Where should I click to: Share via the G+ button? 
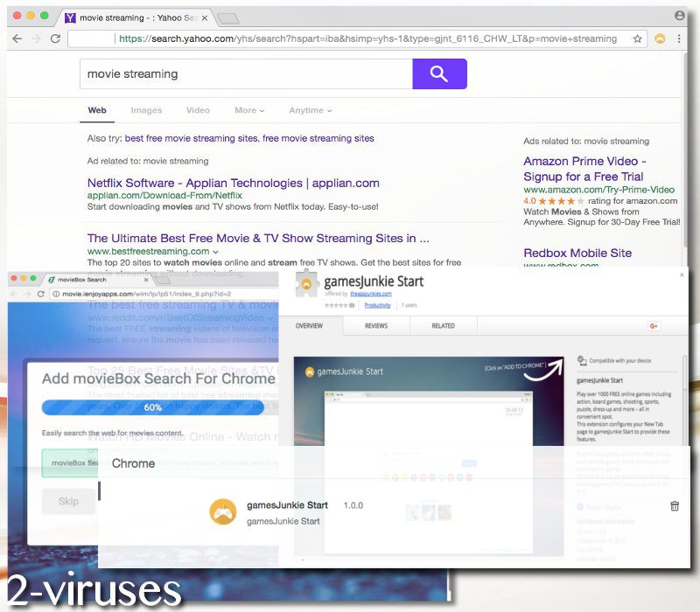click(x=654, y=326)
